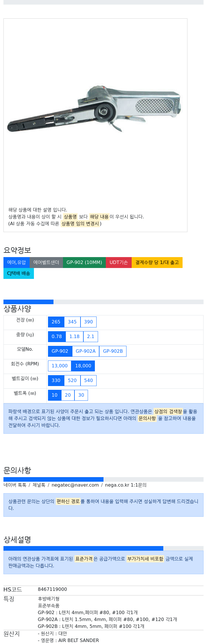Select the UDT기손 red tag

[x=119, y=263]
